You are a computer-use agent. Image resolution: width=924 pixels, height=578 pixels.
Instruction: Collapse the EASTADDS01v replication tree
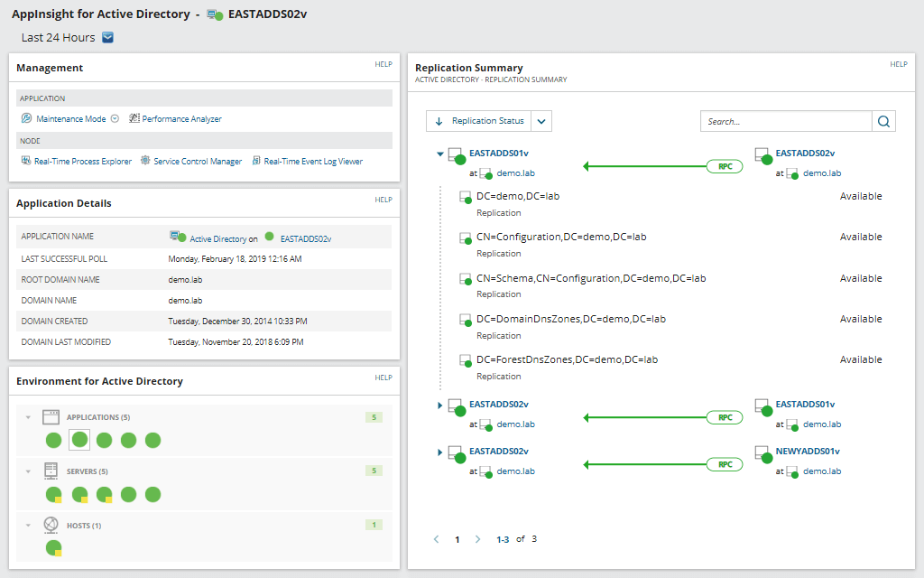pyautogui.click(x=439, y=153)
